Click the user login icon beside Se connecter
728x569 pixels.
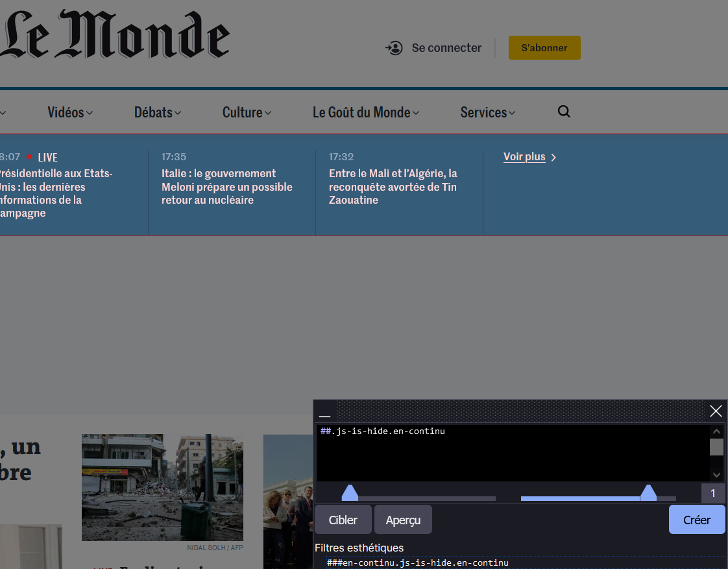(x=394, y=48)
